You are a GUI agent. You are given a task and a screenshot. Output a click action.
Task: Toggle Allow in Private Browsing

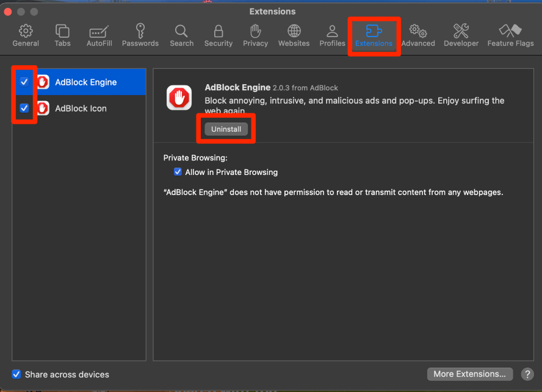[x=178, y=172]
